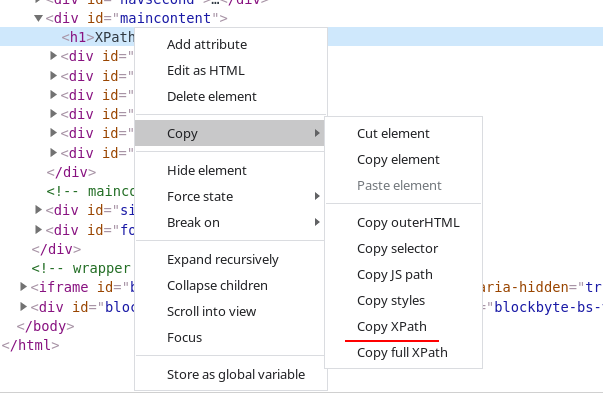Image resolution: width=603 pixels, height=394 pixels.
Task: Expand the iframe element node
Action: 23,286
